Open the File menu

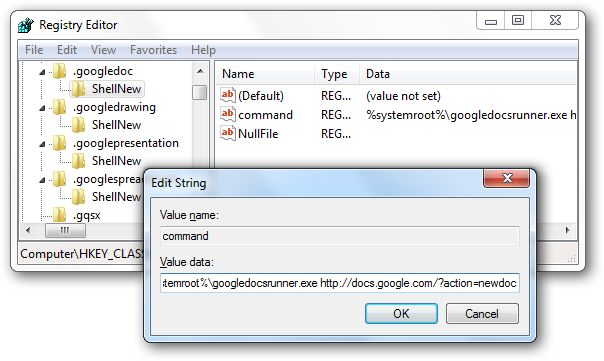(34, 50)
